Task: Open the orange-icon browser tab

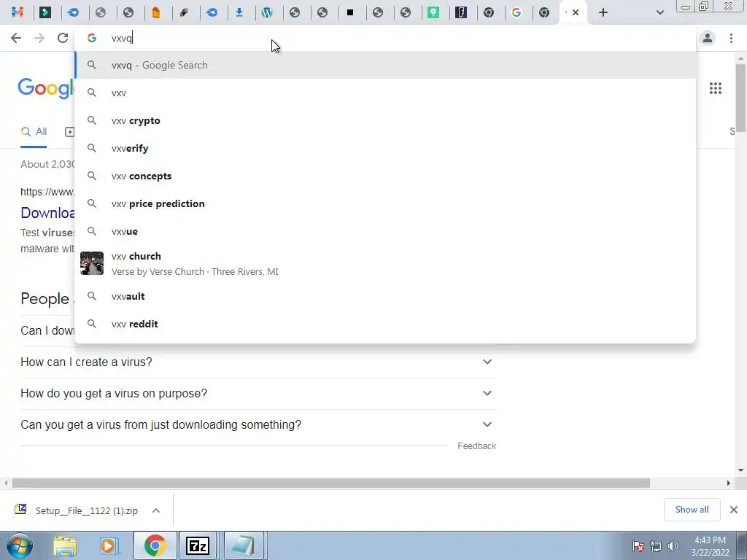Action: click(156, 12)
